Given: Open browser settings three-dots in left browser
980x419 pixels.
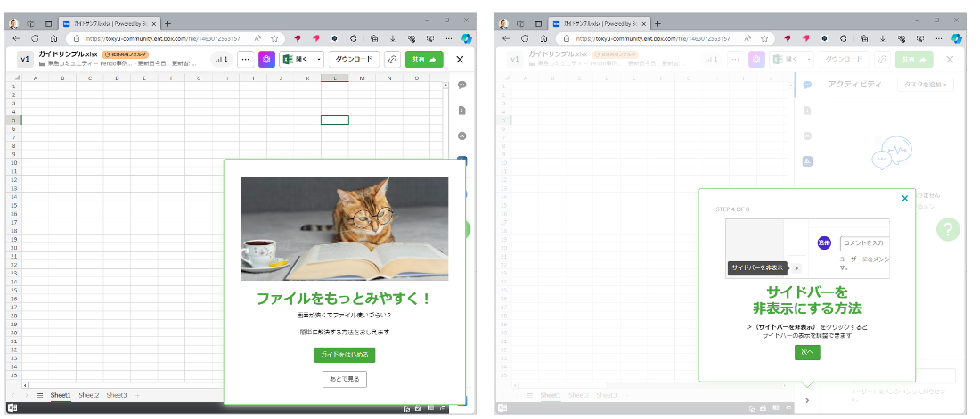Looking at the screenshot, I should coord(447,38).
